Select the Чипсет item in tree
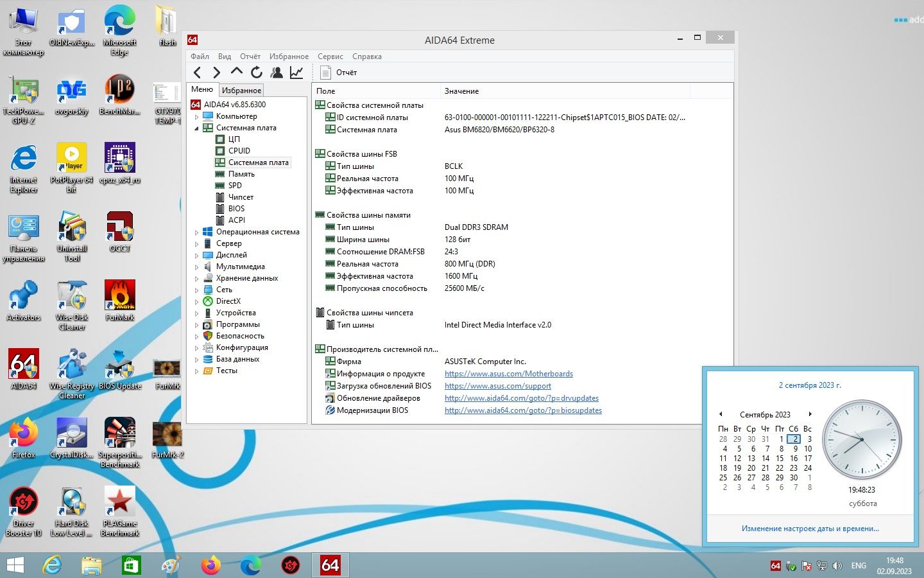The width and height of the screenshot is (924, 578). 241,197
